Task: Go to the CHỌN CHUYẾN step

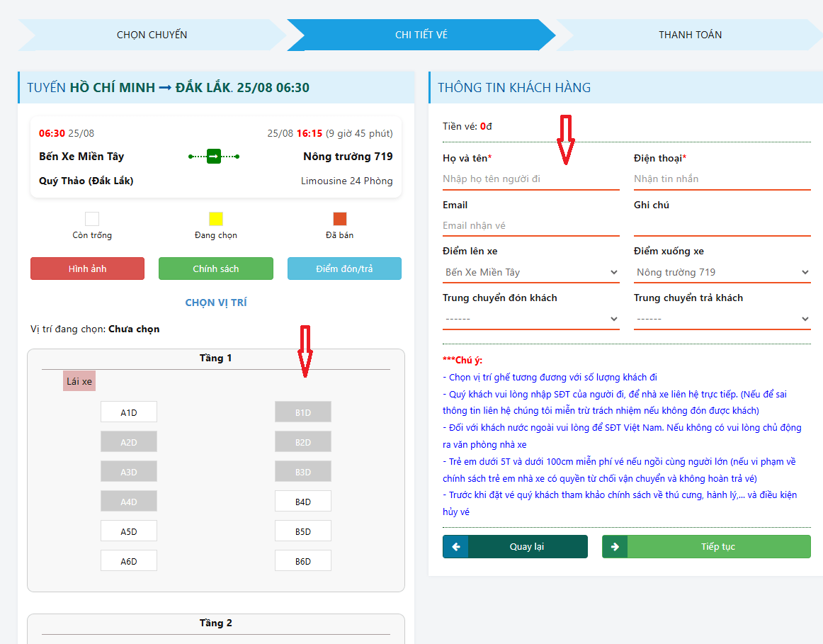Action: click(152, 35)
